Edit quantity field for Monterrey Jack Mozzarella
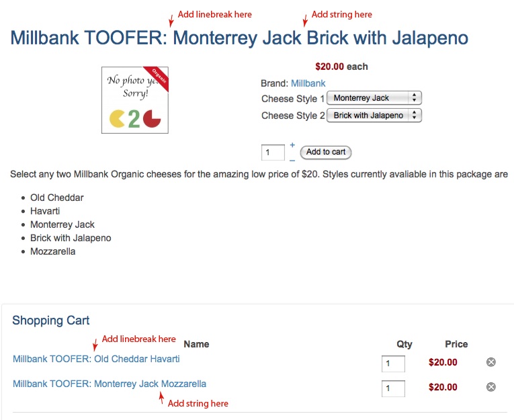This screenshot has width=514, height=420. tap(393, 388)
